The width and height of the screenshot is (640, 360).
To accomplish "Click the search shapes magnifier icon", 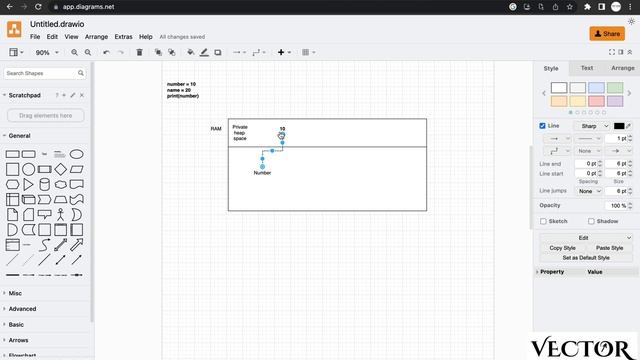I will [x=81, y=73].
